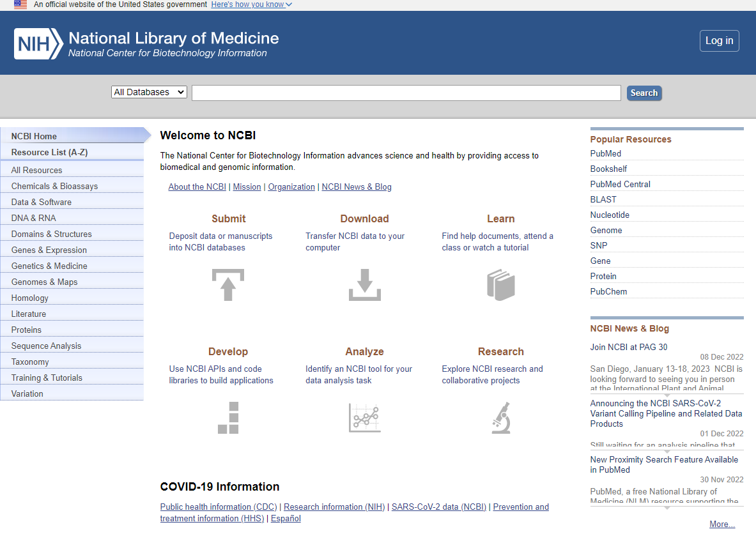Open Public health information (CDC) link

219,507
